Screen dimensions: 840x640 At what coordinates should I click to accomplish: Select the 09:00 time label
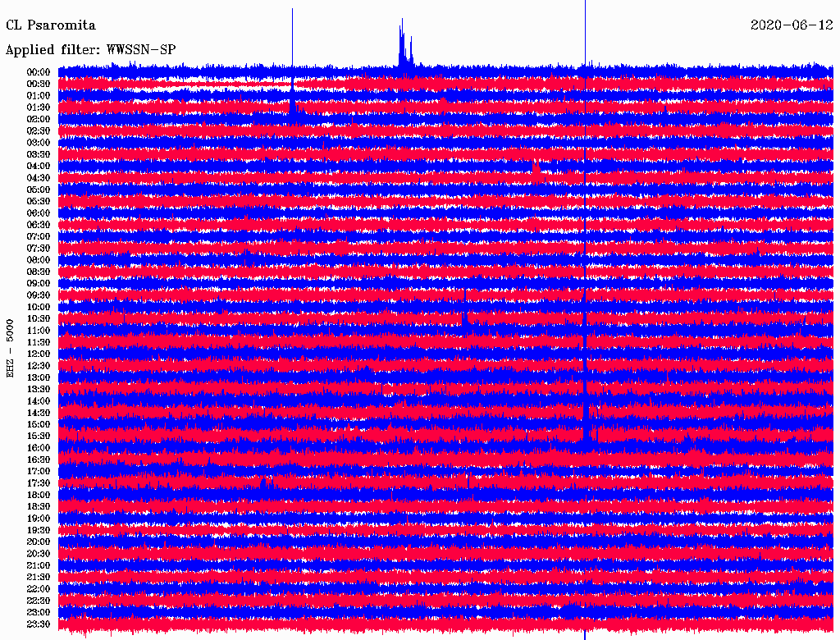pyautogui.click(x=39, y=284)
